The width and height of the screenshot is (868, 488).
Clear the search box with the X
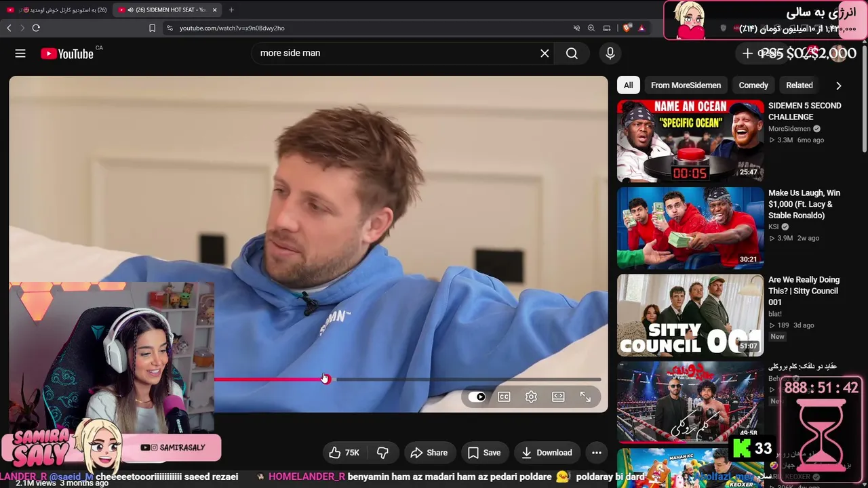tap(545, 54)
